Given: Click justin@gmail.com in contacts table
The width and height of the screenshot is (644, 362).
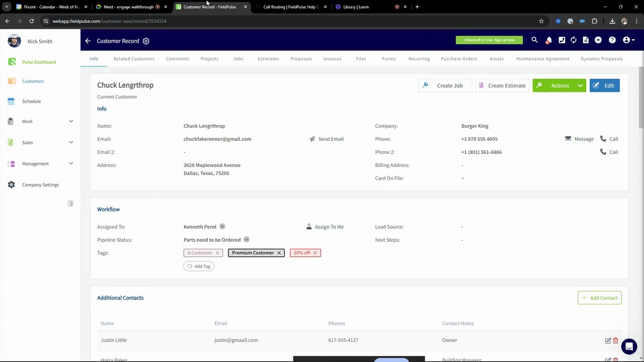Looking at the screenshot, I should 236,340.
